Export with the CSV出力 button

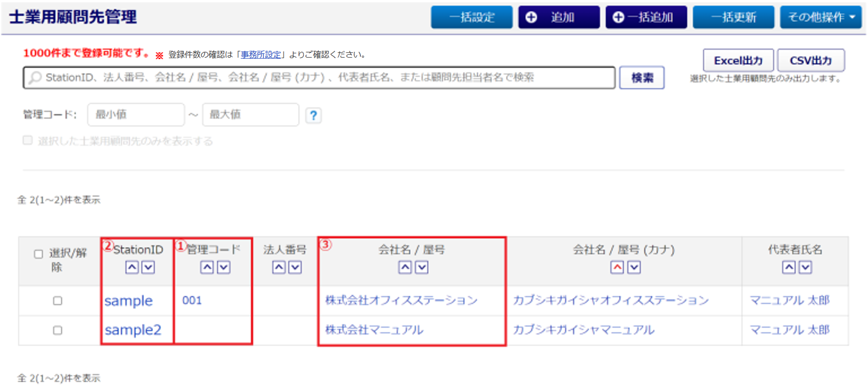tap(811, 60)
